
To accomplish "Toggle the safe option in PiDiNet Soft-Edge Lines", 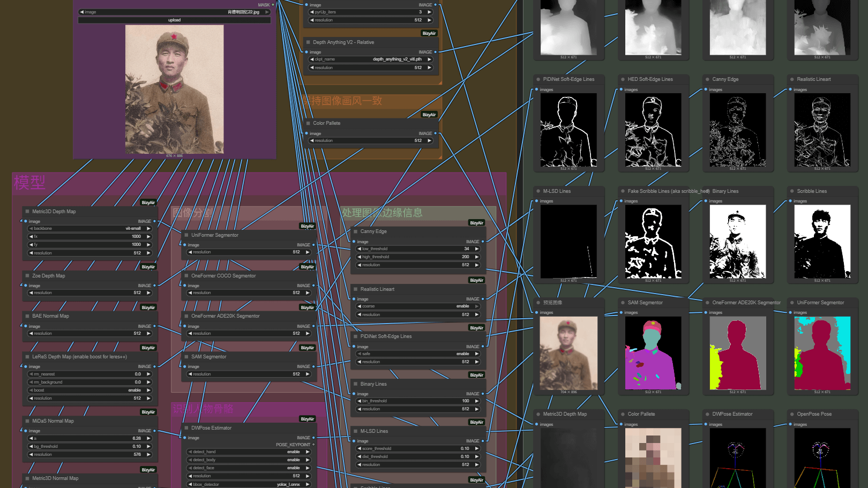I will tap(418, 354).
